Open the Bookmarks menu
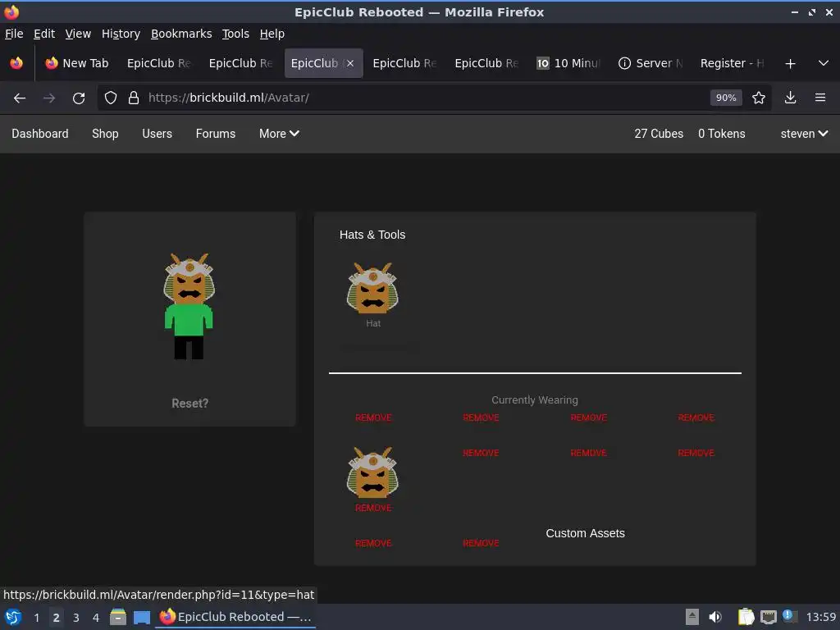 [x=181, y=34]
